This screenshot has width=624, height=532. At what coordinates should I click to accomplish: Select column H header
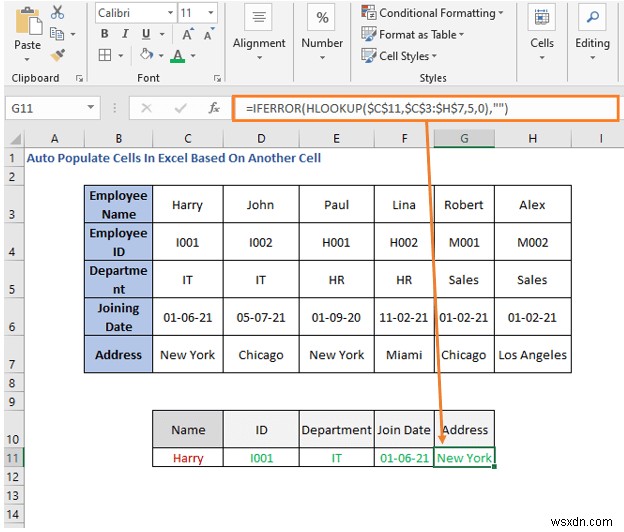pyautogui.click(x=532, y=138)
